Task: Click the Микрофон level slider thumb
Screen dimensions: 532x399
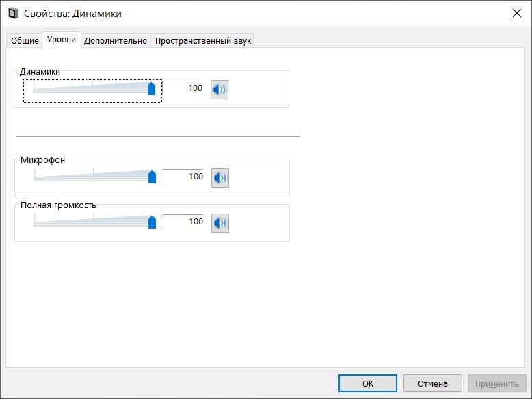Action: pos(152,177)
